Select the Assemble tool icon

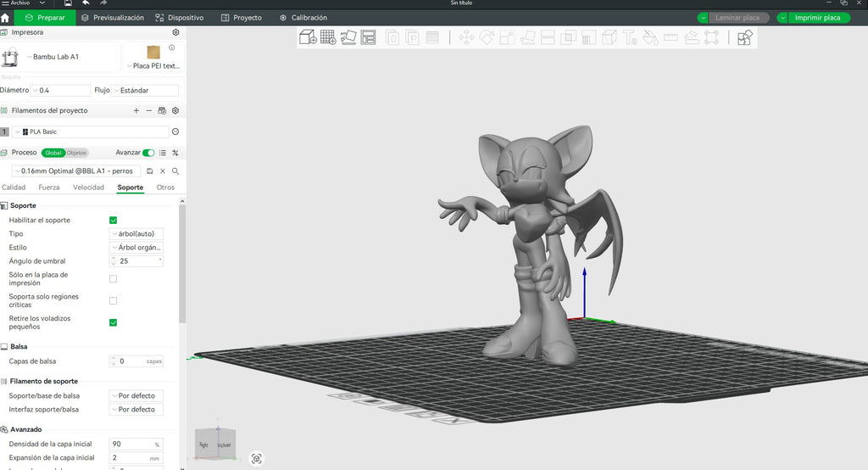(x=691, y=37)
